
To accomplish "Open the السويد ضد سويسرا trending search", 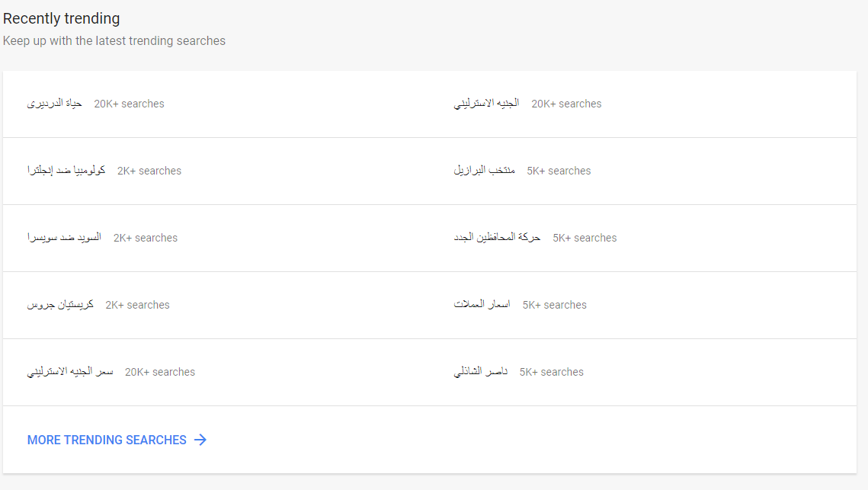I will [x=64, y=238].
